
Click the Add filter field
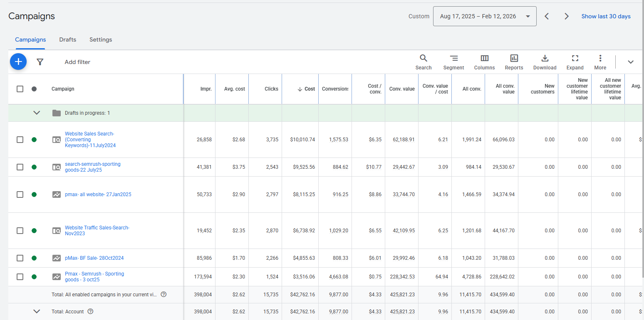pos(77,62)
